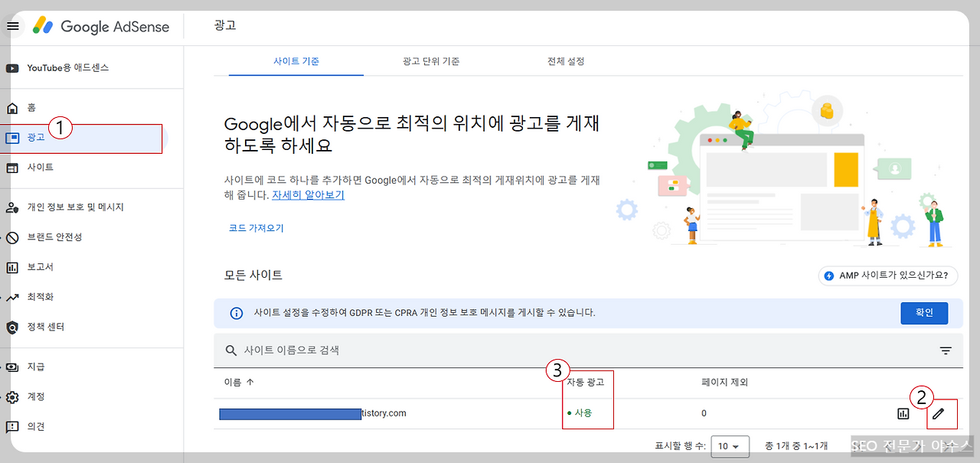
Task: Open the navigation hamburger menu
Action: (13, 25)
